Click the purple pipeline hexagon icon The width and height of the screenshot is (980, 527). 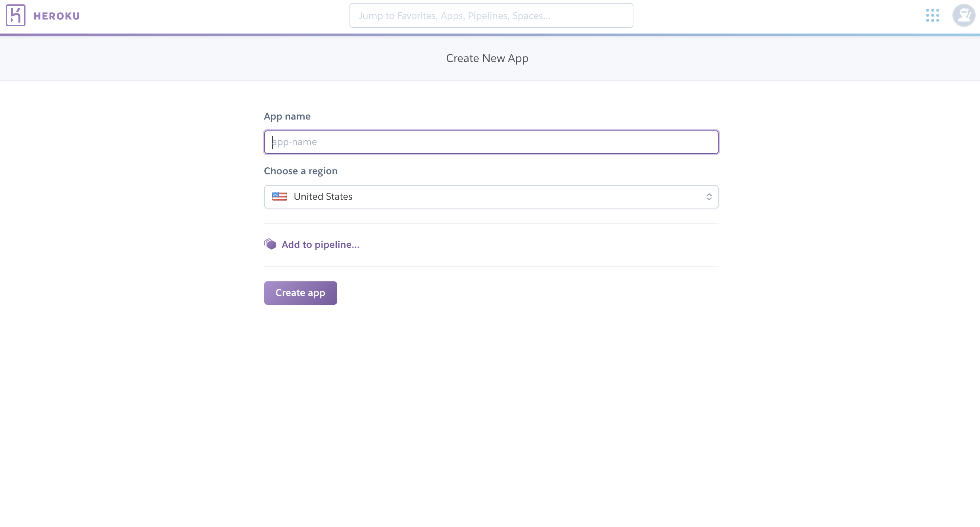click(x=270, y=244)
